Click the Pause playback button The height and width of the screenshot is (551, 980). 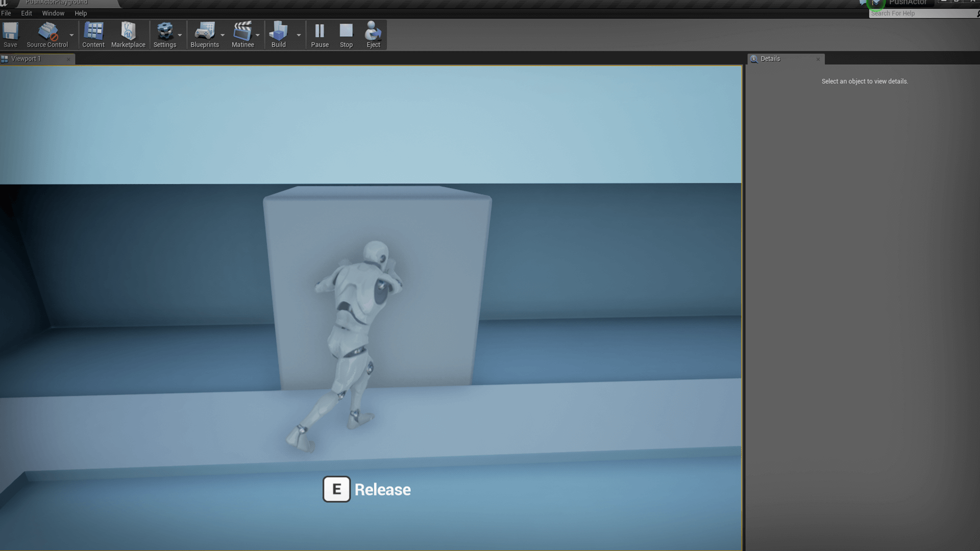319,34
